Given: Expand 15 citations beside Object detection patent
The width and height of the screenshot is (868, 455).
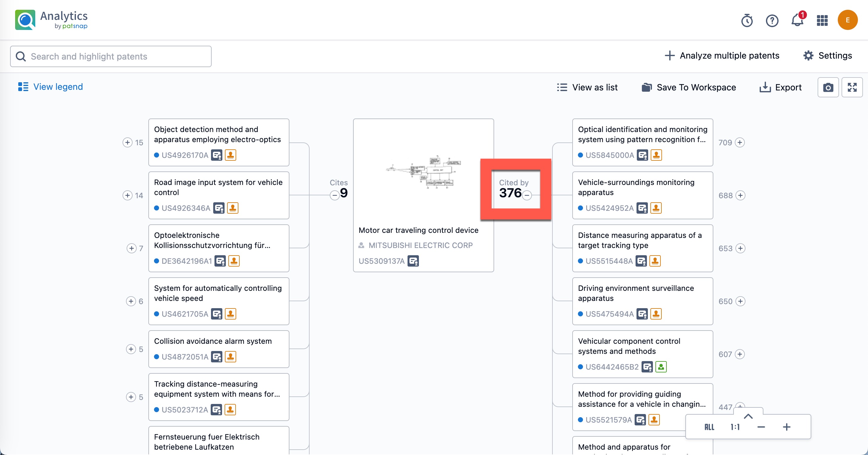Looking at the screenshot, I should (127, 142).
